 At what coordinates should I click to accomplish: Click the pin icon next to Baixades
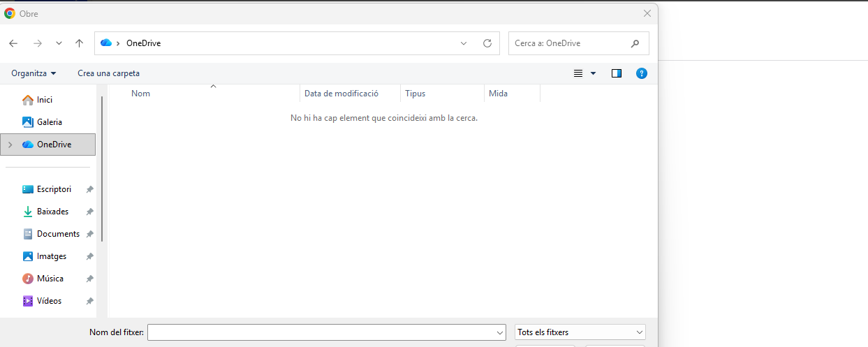click(x=89, y=212)
